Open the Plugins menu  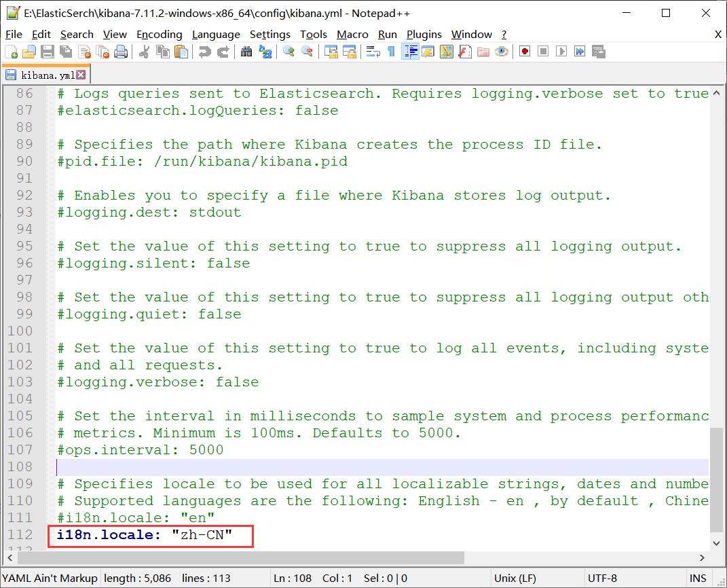coord(424,35)
